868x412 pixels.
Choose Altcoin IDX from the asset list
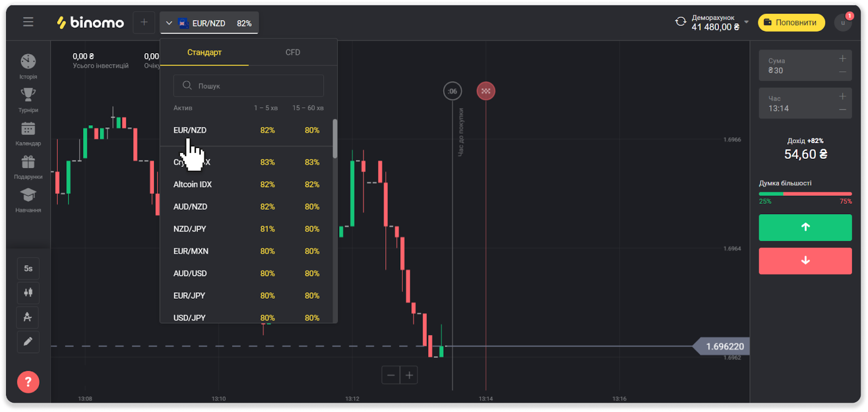(x=193, y=185)
